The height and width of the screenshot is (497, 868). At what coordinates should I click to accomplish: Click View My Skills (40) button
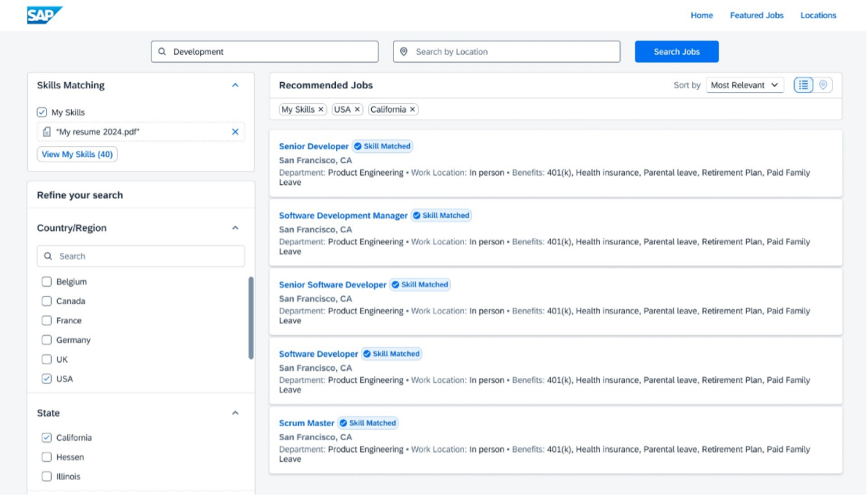click(x=77, y=155)
